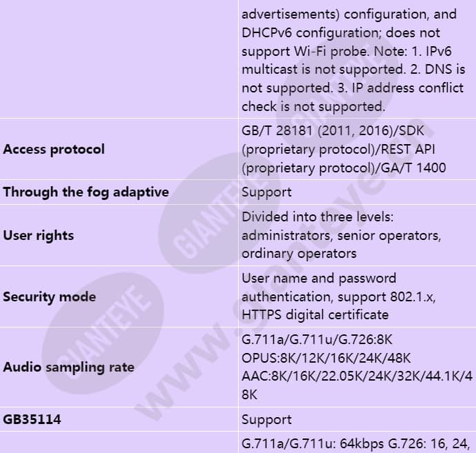Image resolution: width=476 pixels, height=453 pixels.
Task: Click the HTTPS digital certificate text
Action: 315,314
